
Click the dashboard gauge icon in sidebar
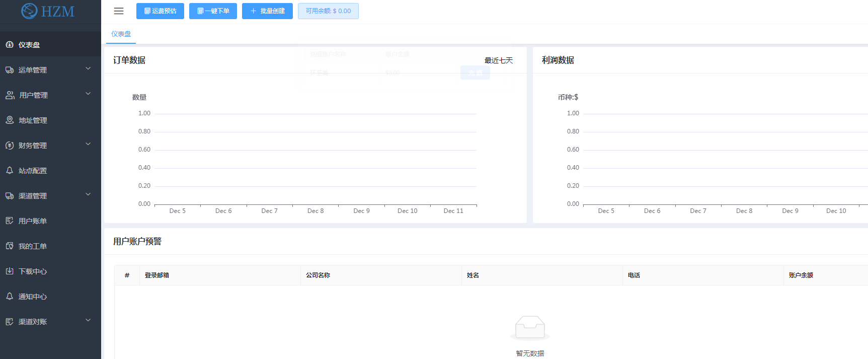pos(10,45)
